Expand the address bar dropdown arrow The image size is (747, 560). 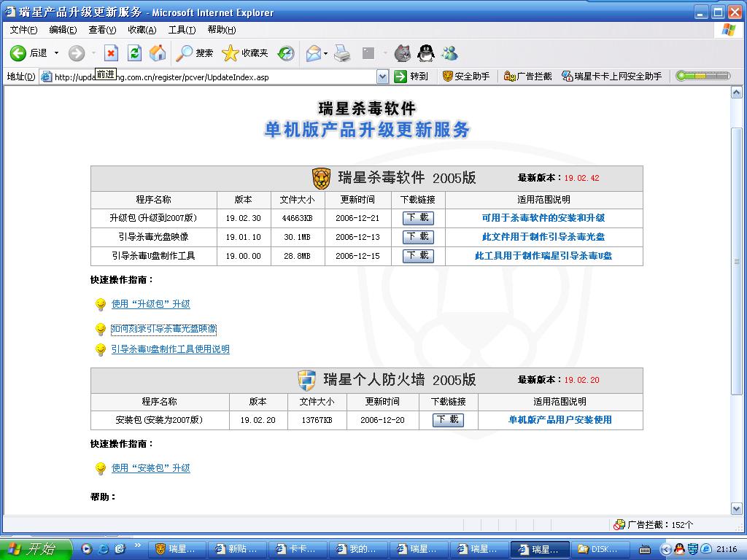pyautogui.click(x=382, y=77)
